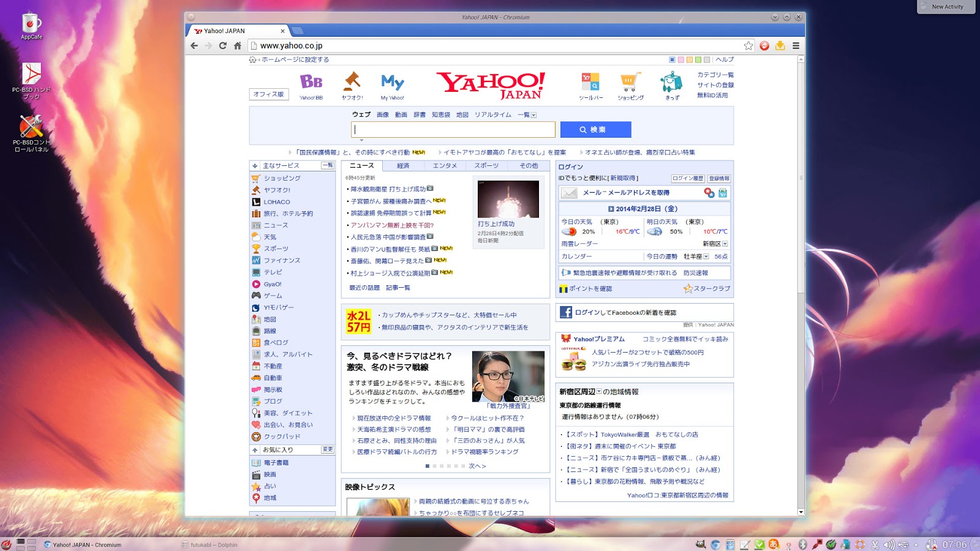Open PC-BSD ハンドブック desktop icon
The image size is (980, 551).
tap(32, 81)
